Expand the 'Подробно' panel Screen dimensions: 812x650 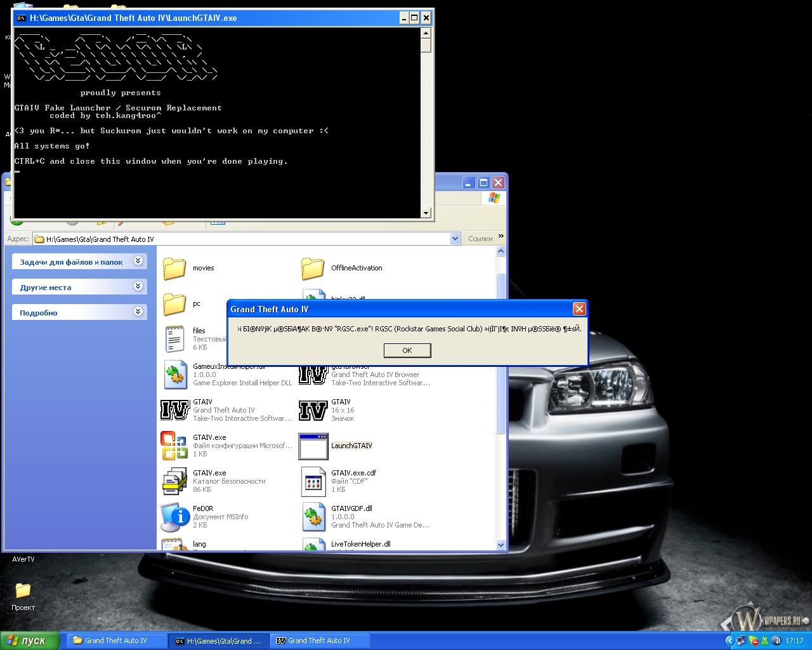click(x=138, y=312)
